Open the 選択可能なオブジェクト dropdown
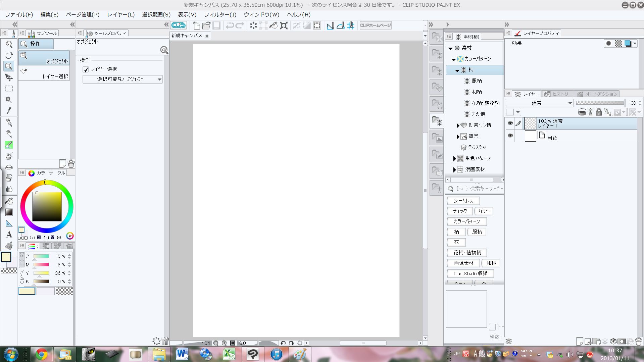644x362 pixels. pos(122,79)
